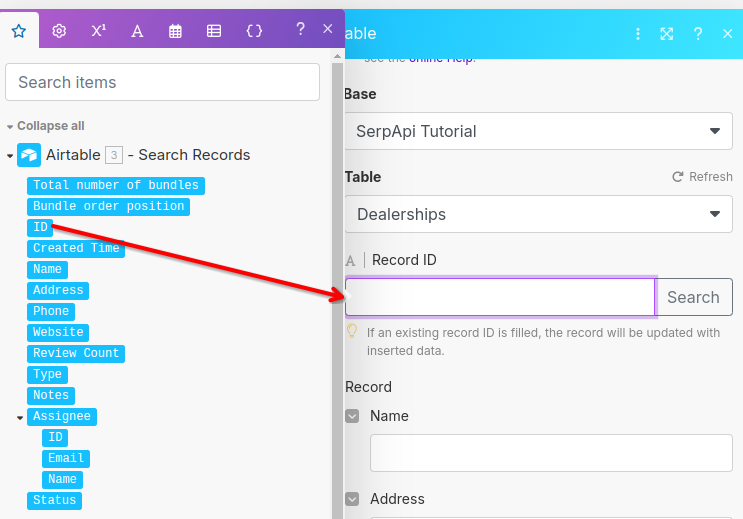
Task: Select the Website pill
Action: (58, 332)
